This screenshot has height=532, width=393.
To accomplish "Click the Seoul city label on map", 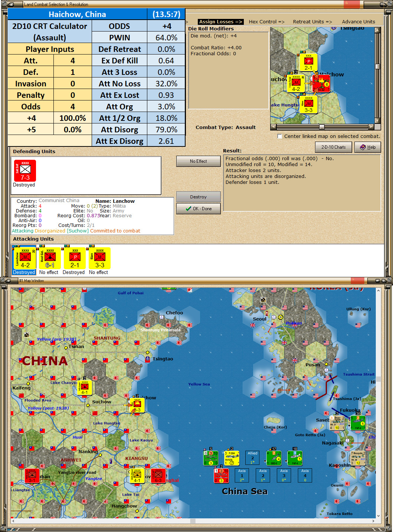I will tap(260, 319).
